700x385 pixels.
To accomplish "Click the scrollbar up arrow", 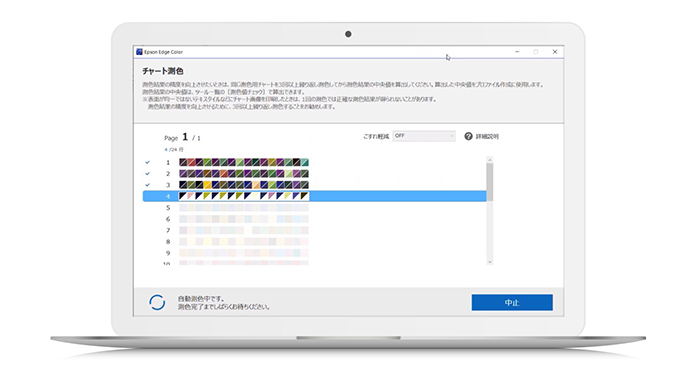I will click(x=490, y=160).
